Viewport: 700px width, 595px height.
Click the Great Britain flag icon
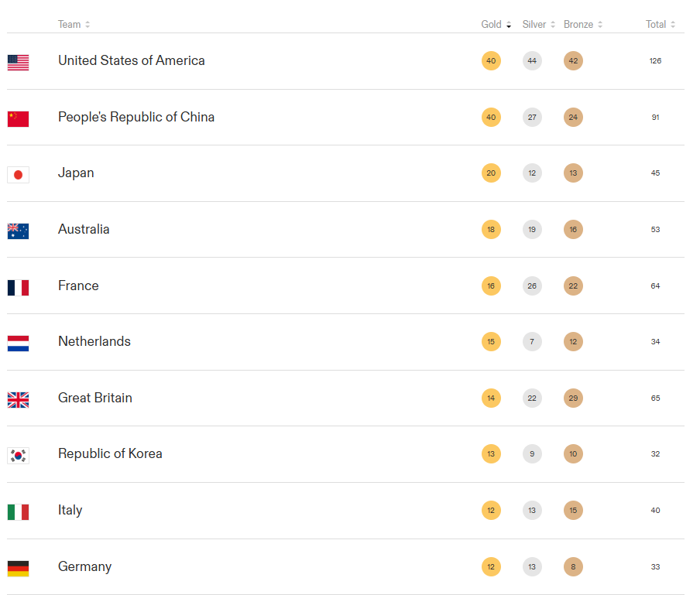pyautogui.click(x=18, y=399)
